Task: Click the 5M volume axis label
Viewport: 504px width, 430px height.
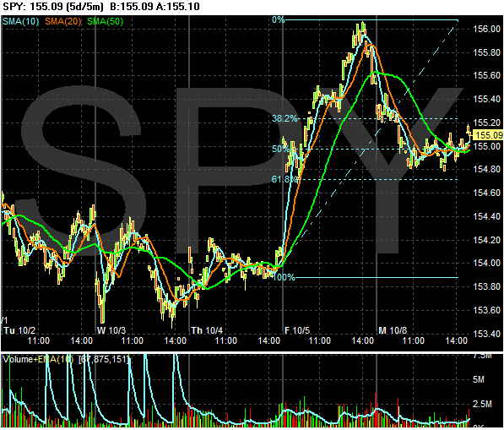Action: (x=479, y=380)
